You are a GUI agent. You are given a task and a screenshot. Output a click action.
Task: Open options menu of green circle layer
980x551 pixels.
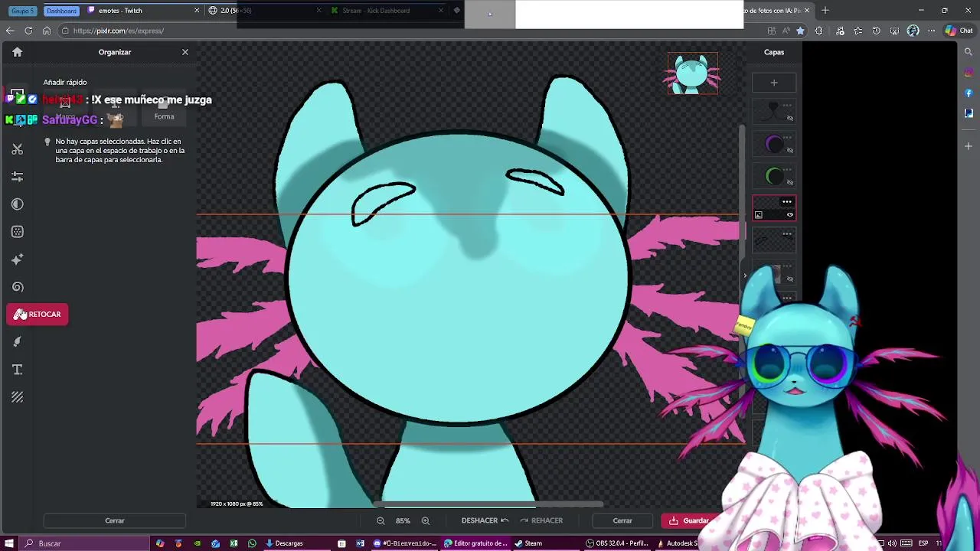[x=787, y=169]
